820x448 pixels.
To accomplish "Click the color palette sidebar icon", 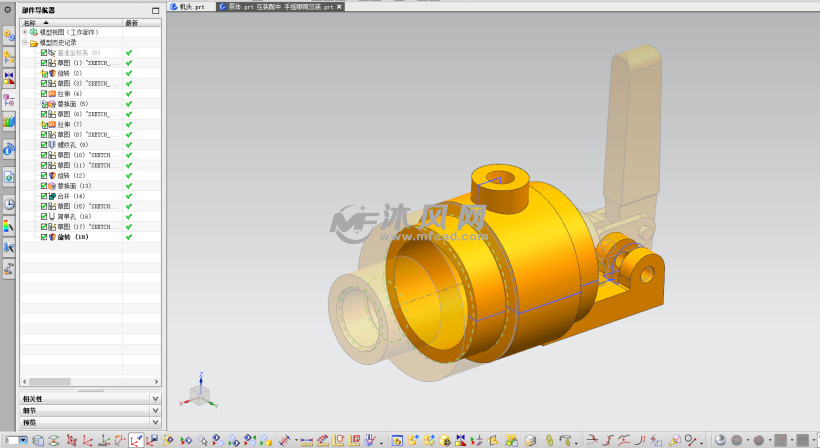I will click(9, 226).
